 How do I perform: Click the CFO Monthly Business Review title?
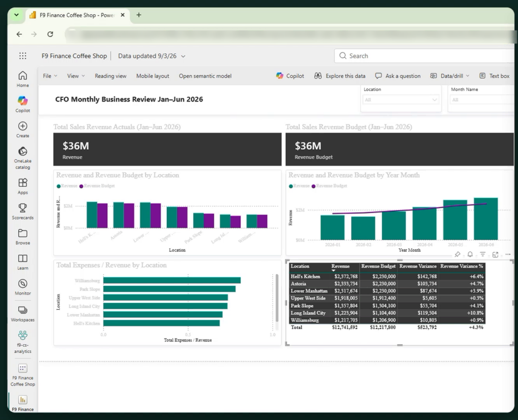click(129, 100)
